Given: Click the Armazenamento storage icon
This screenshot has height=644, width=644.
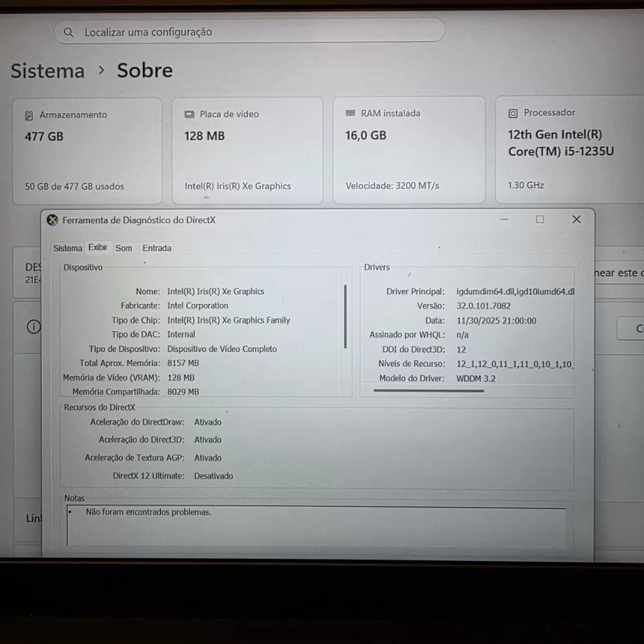Looking at the screenshot, I should pos(29,115).
